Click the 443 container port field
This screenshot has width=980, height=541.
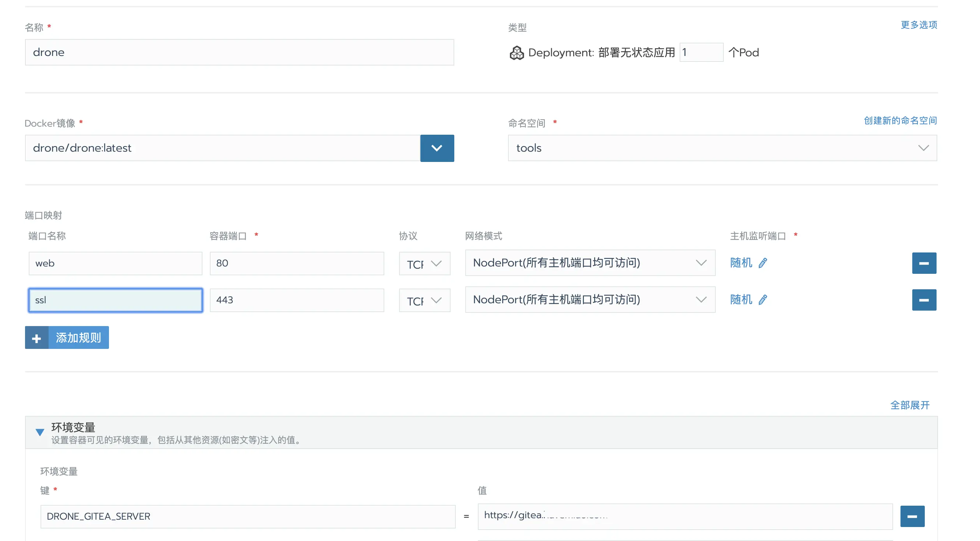[x=296, y=300]
